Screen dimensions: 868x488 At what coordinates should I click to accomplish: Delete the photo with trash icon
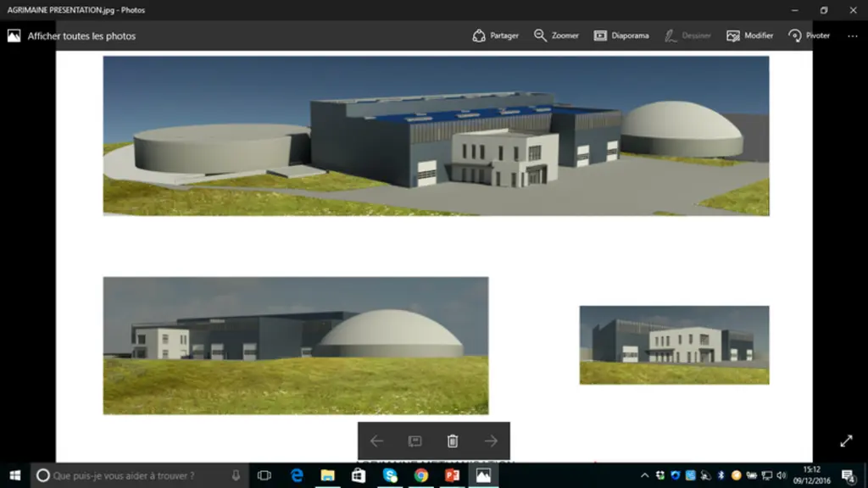[x=453, y=441]
